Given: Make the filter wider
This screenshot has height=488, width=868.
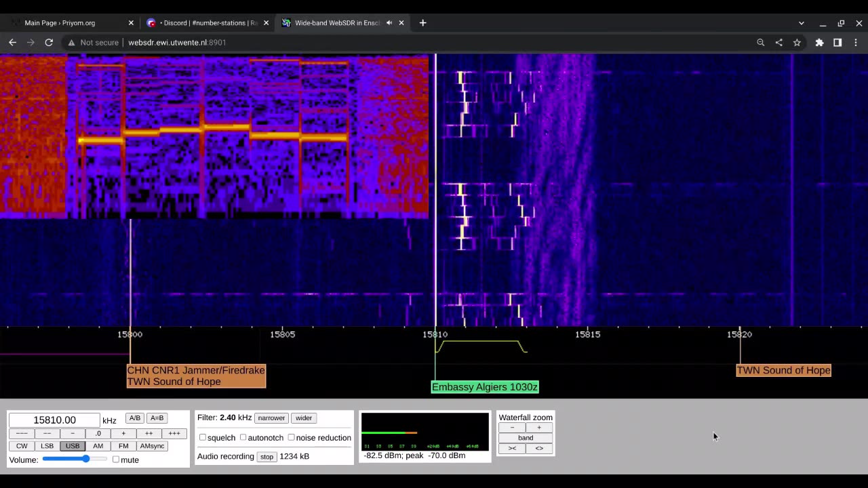Looking at the screenshot, I should (x=304, y=418).
